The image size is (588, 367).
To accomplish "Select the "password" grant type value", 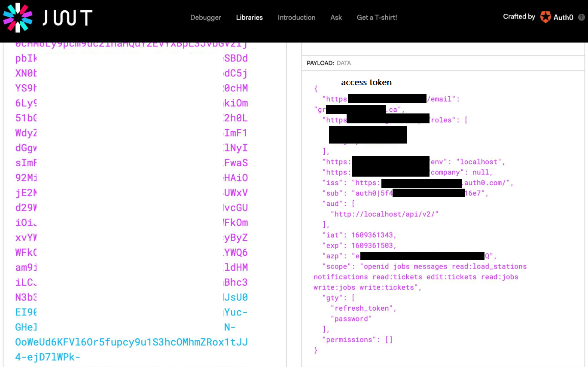I will tap(351, 319).
